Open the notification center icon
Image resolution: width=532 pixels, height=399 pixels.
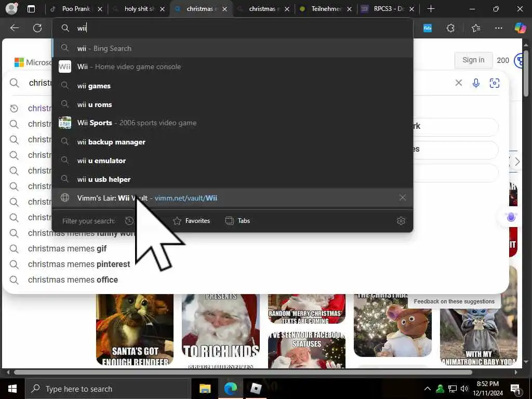516,390
